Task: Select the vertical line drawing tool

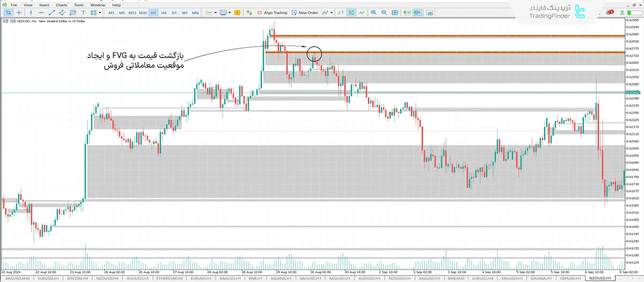Action: coord(31,13)
